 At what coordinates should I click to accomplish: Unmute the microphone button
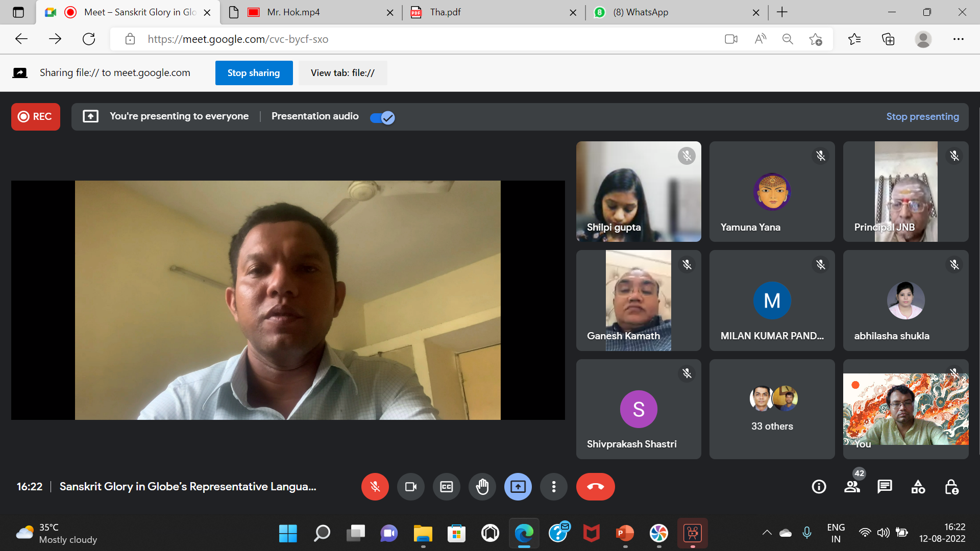[375, 487]
